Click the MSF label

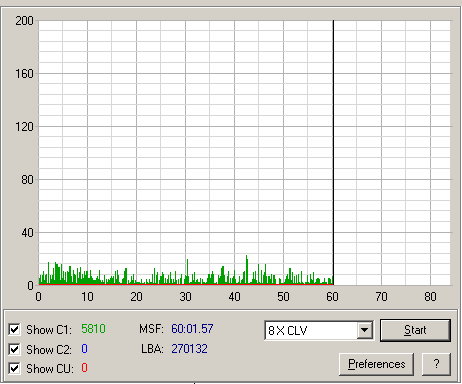coord(151,329)
